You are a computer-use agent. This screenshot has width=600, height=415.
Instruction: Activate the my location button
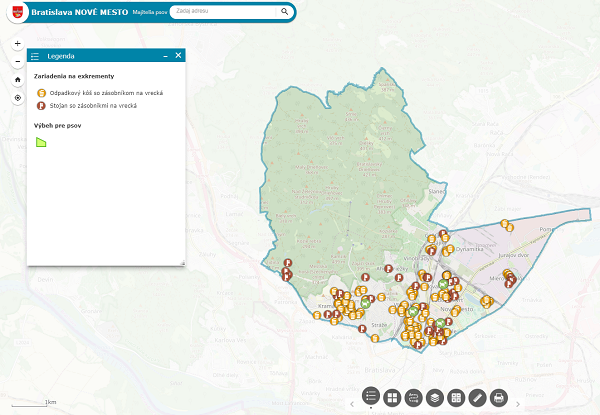pyautogui.click(x=18, y=98)
